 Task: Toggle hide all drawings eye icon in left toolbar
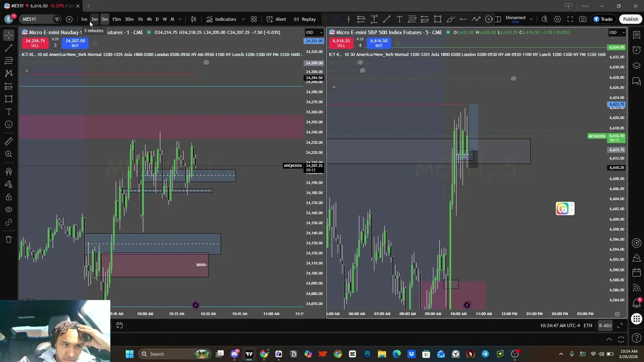[x=9, y=210]
